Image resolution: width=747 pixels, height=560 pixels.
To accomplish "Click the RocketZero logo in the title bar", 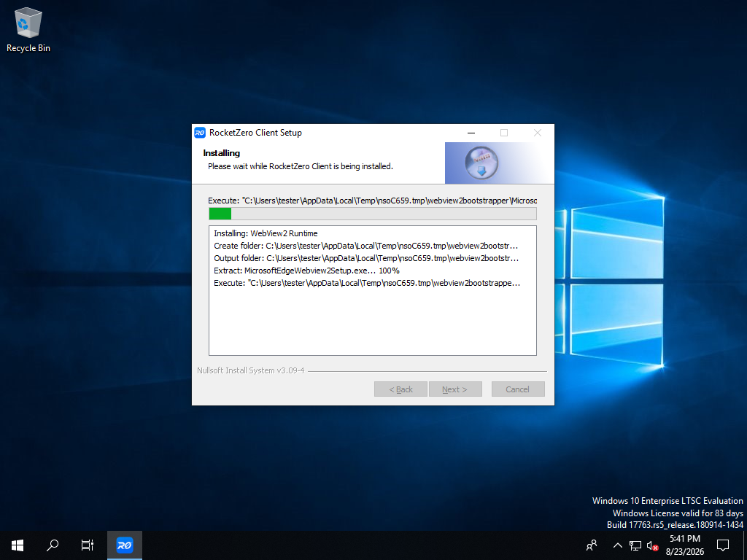I will coord(200,133).
